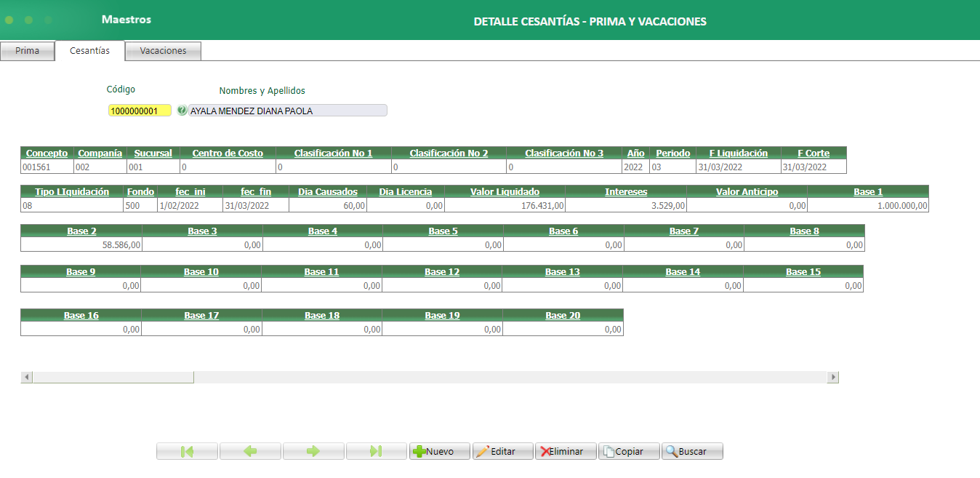Switch to the Prima tab
The height and width of the screenshot is (478, 980).
(27, 51)
